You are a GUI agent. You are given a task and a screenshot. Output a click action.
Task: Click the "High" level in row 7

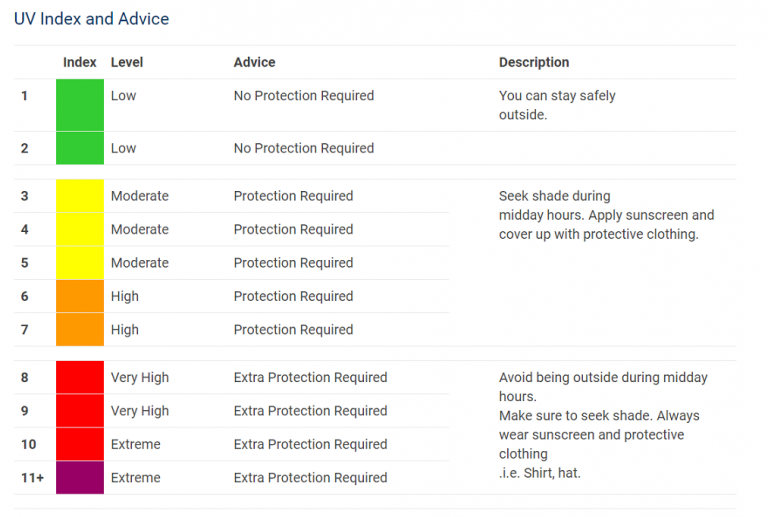(x=125, y=330)
